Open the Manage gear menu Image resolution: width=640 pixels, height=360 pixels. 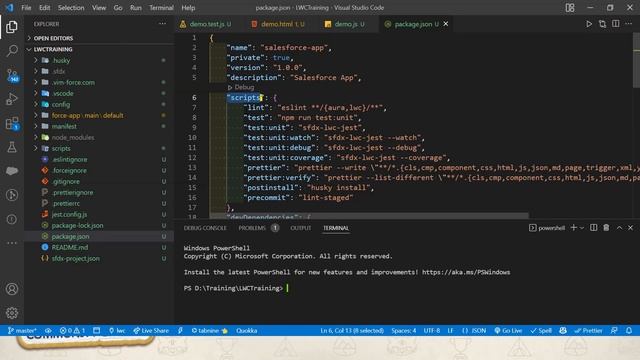click(12, 313)
